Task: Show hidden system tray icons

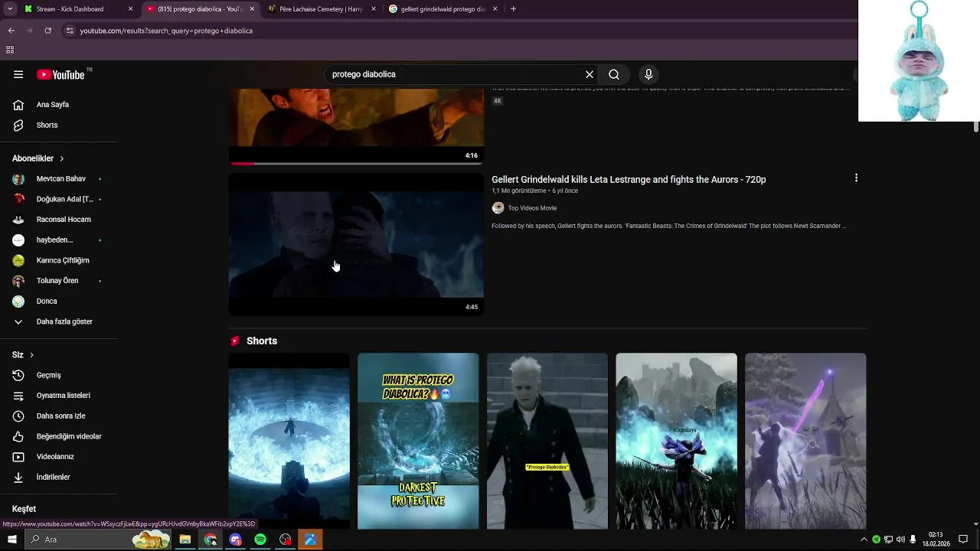Action: coord(864,540)
